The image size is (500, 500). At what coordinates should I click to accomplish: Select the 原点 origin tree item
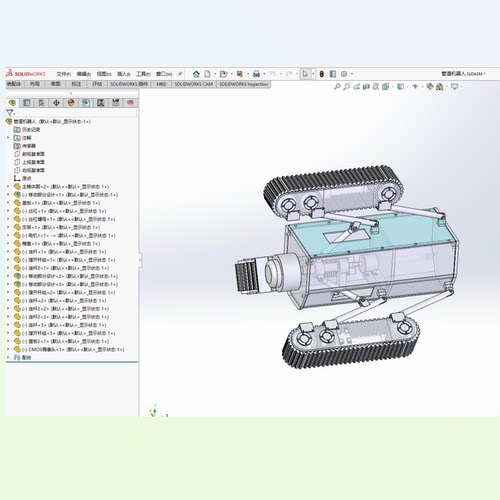[x=22, y=178]
